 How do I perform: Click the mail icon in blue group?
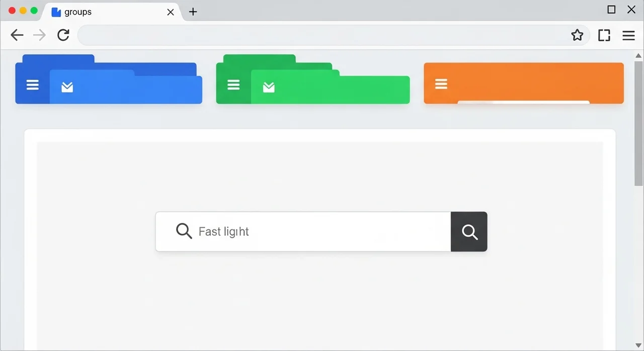67,88
